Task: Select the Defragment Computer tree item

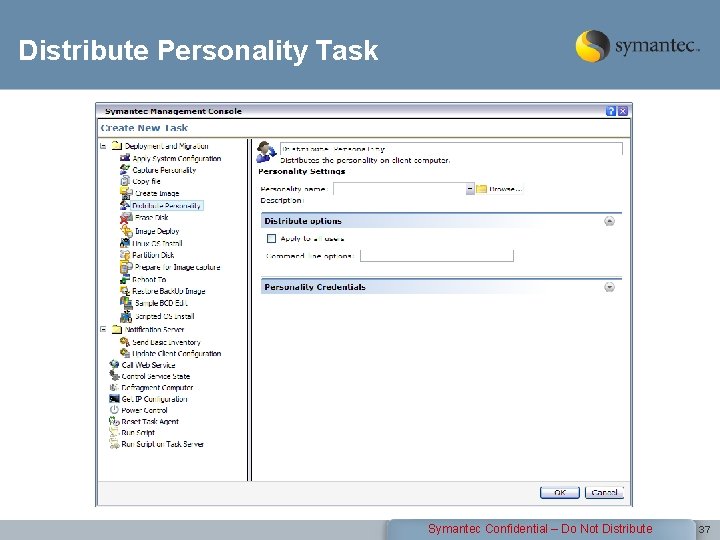Action: (157, 388)
